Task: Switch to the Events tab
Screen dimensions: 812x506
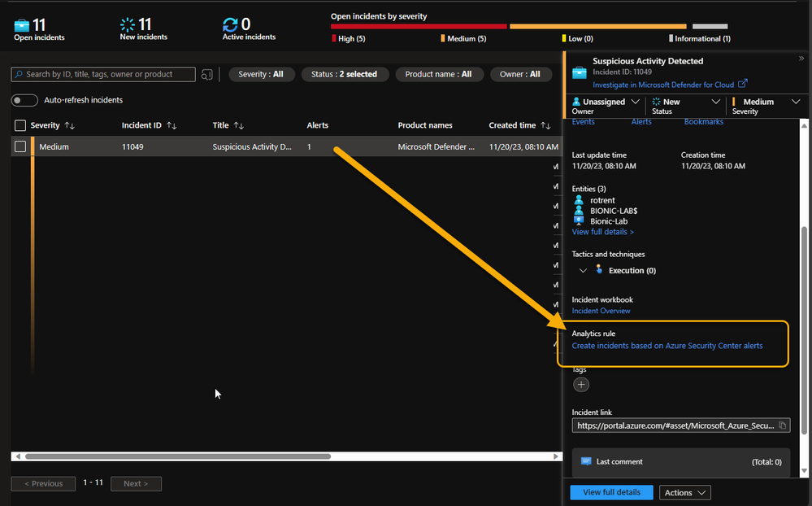Action: pyautogui.click(x=583, y=122)
